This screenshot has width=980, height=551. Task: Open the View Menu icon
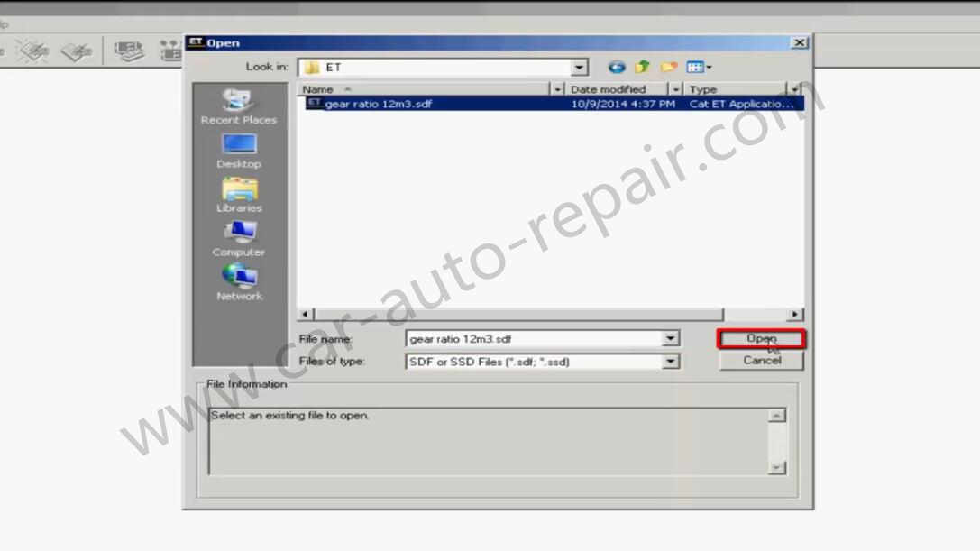pyautogui.click(x=698, y=67)
